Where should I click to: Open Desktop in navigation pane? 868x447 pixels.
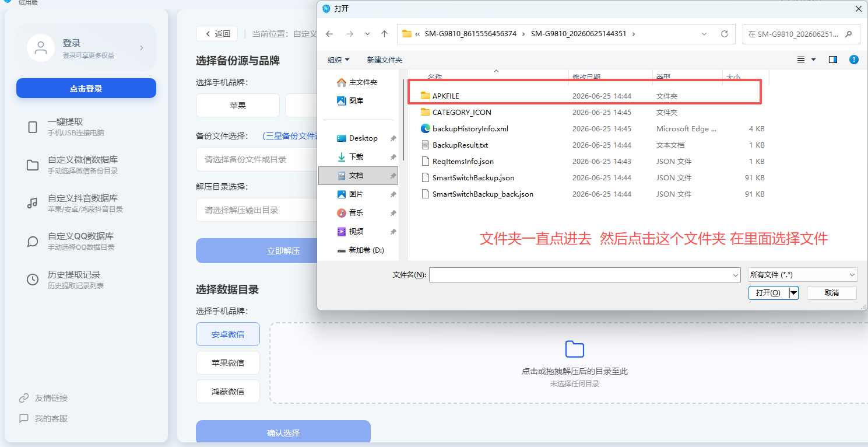point(359,138)
